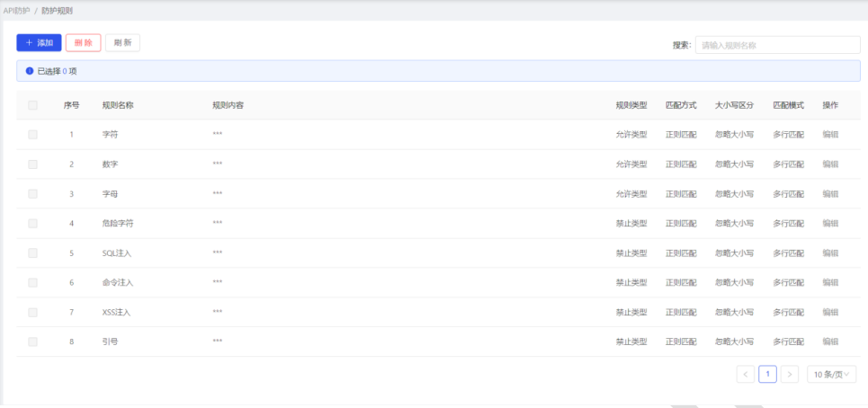
Task: Select the checkbox for the SQL注入 row
Action: 33,253
